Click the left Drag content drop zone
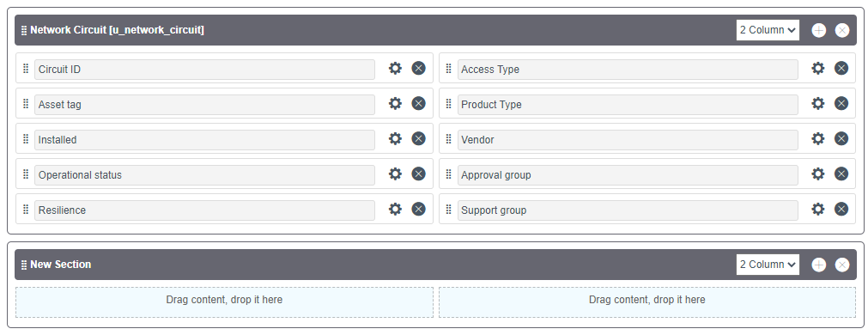868x335 pixels. coord(224,301)
